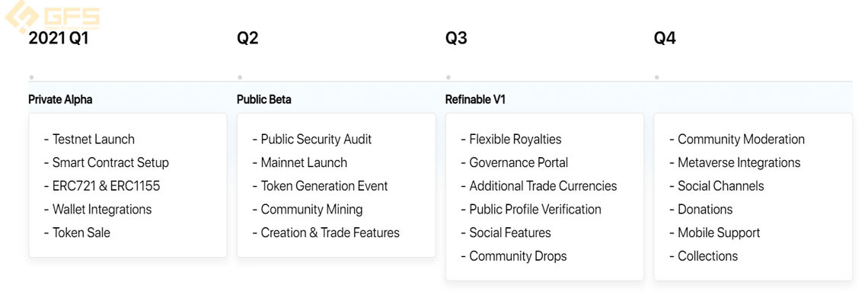This screenshot has height=305, width=868.
Task: Click the Q4 quarter heading
Action: pyautogui.click(x=665, y=38)
